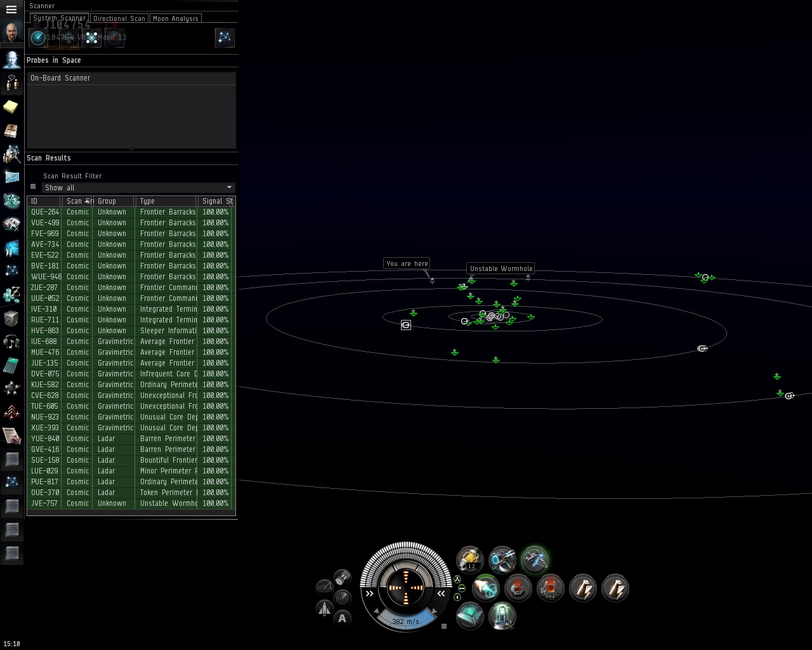Open the two-figures chat sidebar icon
Screen dimensions: 812x650
click(11, 83)
